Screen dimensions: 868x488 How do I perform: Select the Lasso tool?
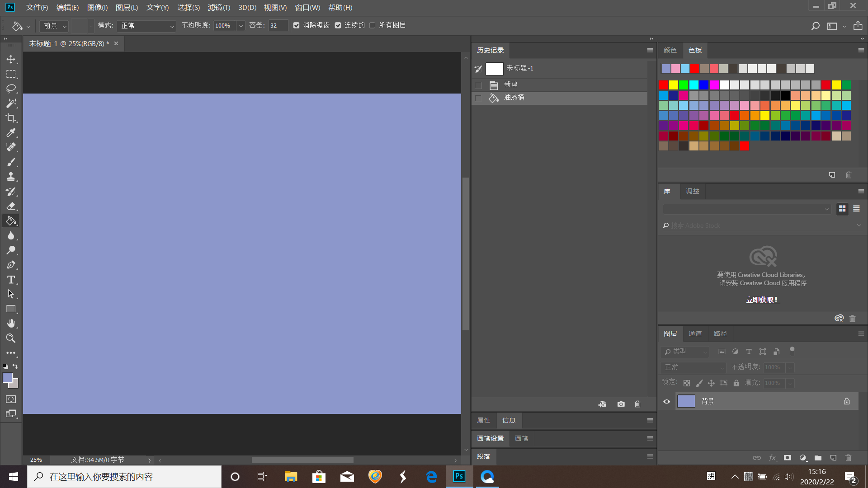tap(11, 89)
